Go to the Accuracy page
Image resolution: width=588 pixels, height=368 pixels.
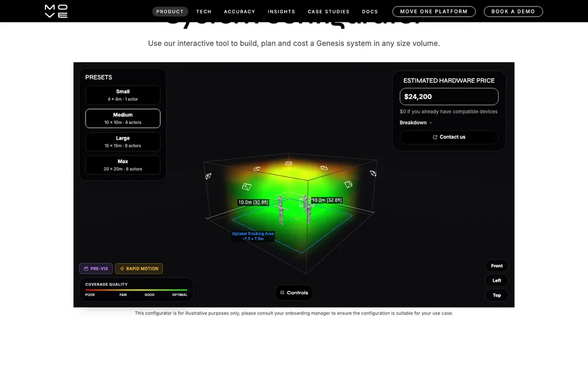239,12
